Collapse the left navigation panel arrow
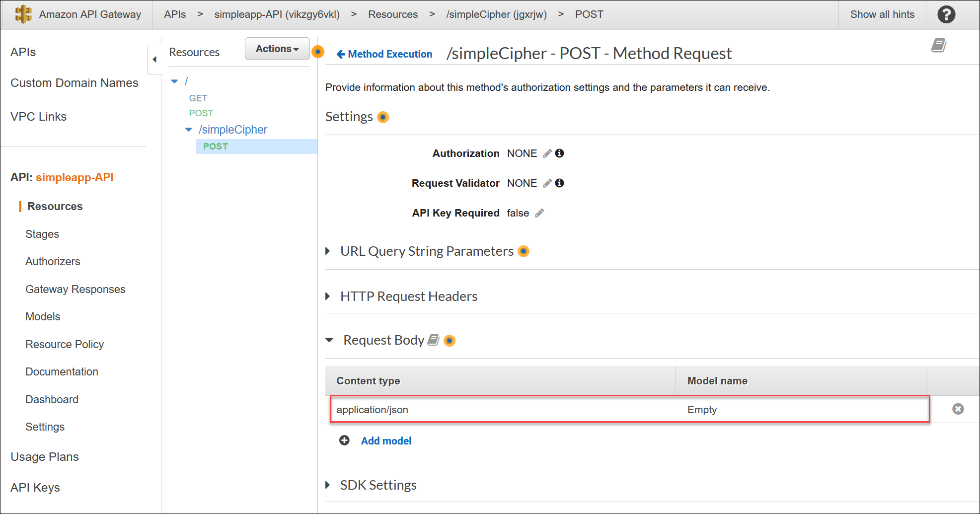Image resolution: width=980 pixels, height=514 pixels. (x=154, y=60)
